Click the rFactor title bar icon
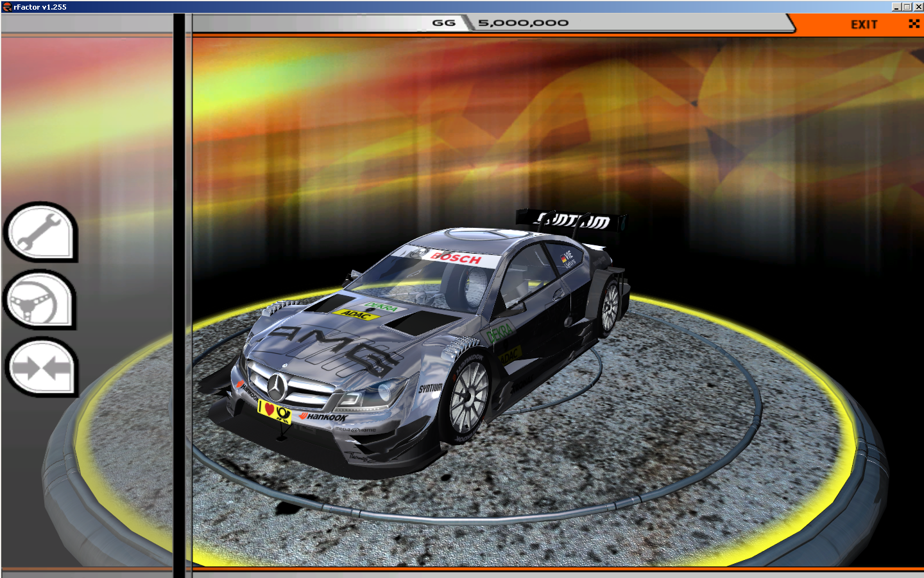This screenshot has width=924, height=578. coord(7,7)
